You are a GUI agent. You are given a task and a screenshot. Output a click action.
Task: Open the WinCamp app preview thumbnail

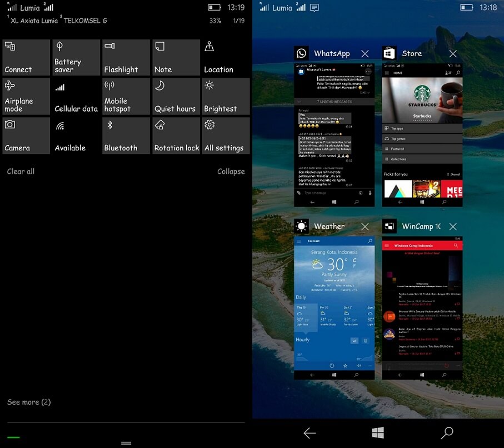[422, 308]
